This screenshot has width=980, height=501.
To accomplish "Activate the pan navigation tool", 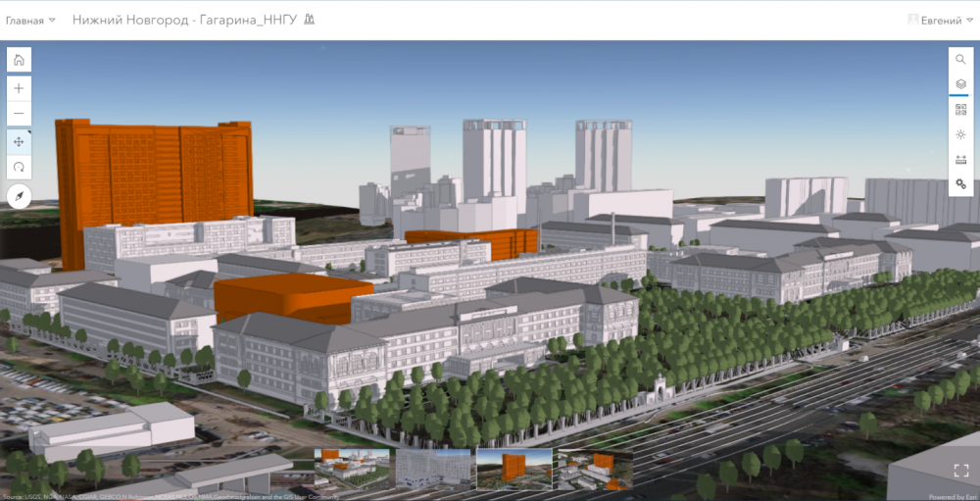I will coord(19,142).
